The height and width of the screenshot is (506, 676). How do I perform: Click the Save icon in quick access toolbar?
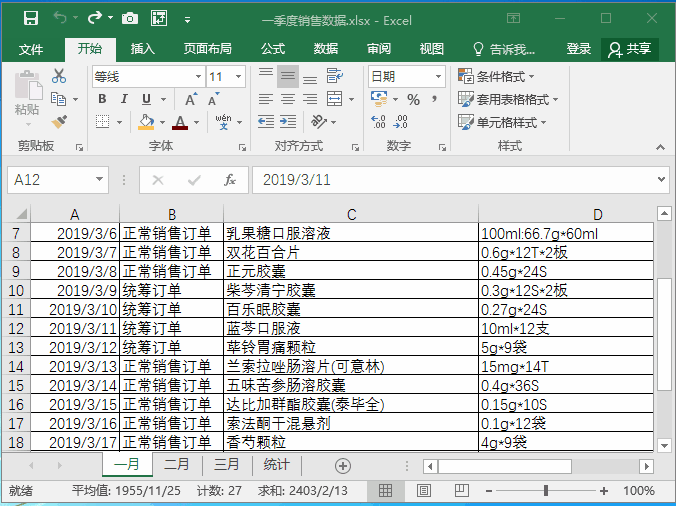30,19
